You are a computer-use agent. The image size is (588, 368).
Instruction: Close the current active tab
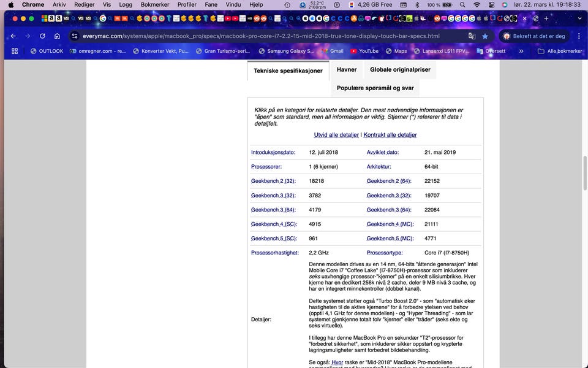[x=525, y=18]
